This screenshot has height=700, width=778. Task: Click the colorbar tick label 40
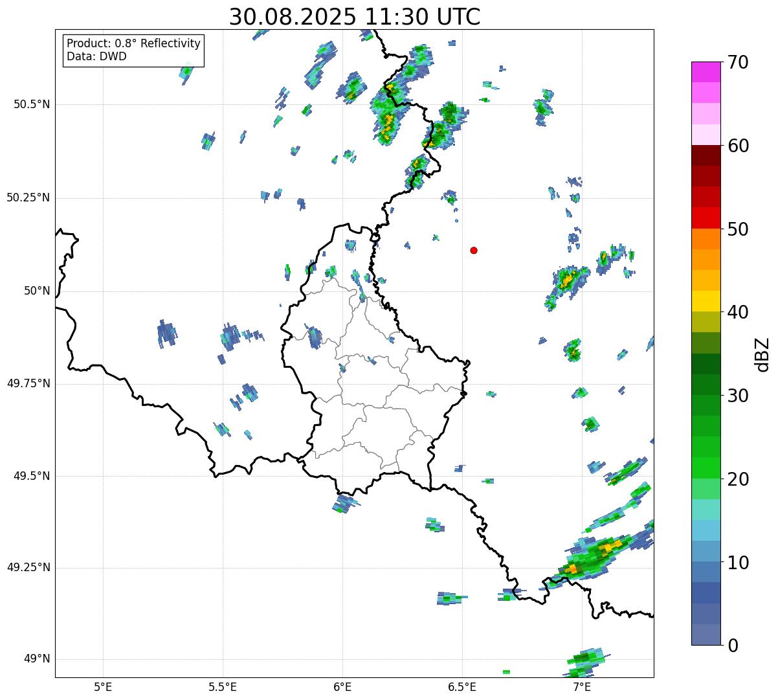click(738, 312)
